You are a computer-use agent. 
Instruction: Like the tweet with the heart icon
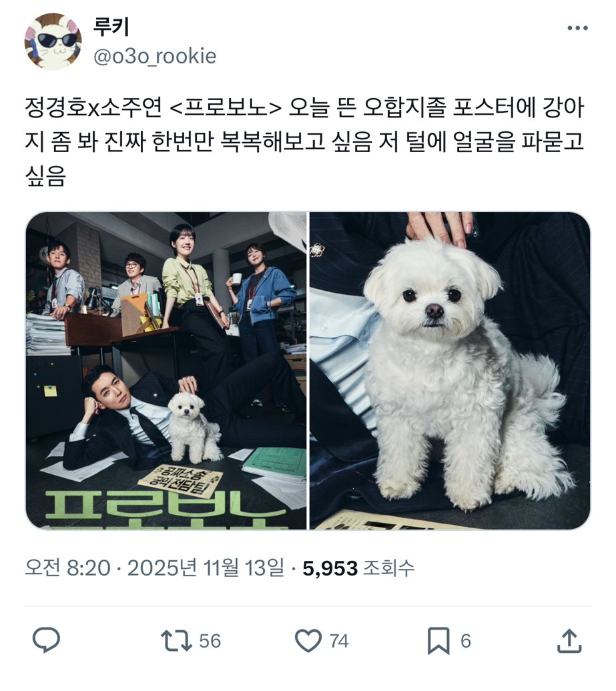[x=308, y=641]
